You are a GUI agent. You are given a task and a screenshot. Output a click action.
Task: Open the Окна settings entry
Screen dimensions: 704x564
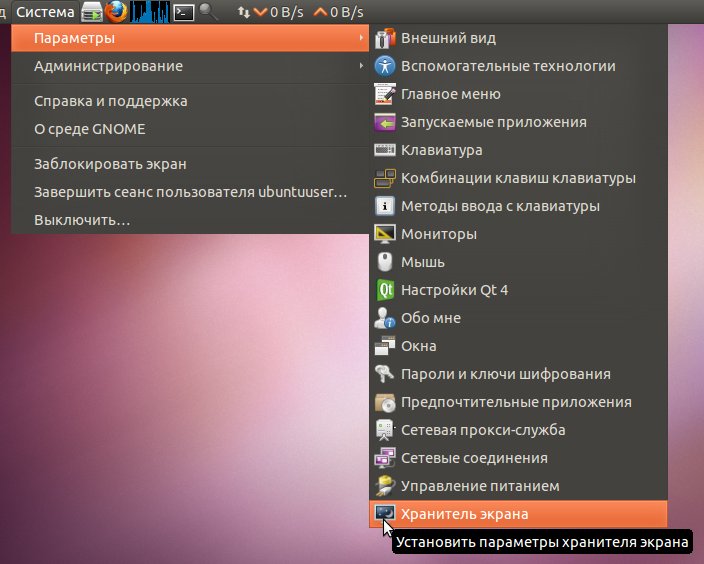coord(519,346)
